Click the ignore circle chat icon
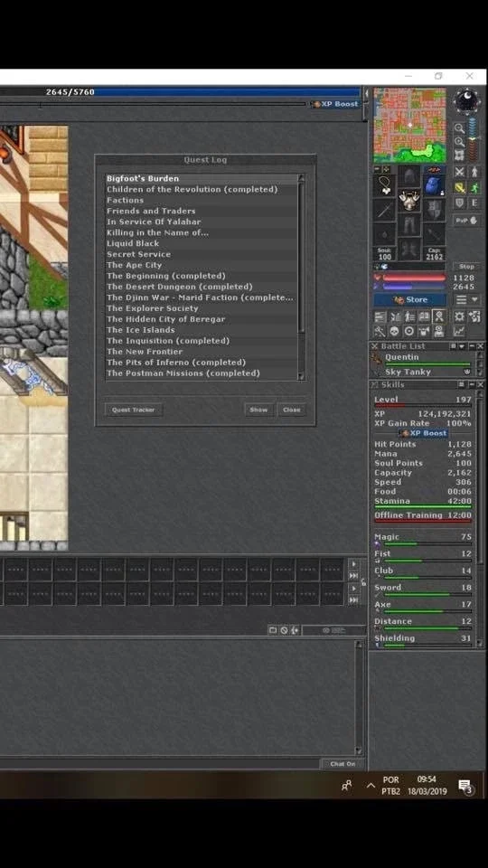This screenshot has height=868, width=488. pyautogui.click(x=284, y=630)
